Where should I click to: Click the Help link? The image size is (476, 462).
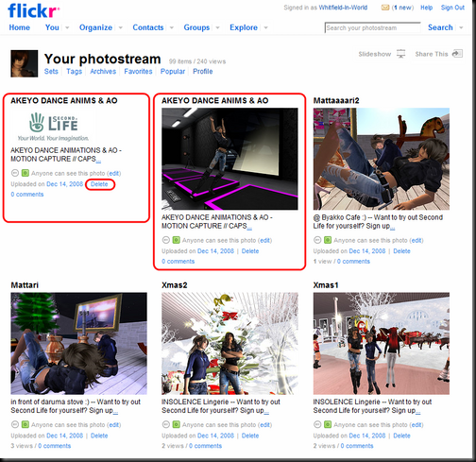[x=427, y=8]
